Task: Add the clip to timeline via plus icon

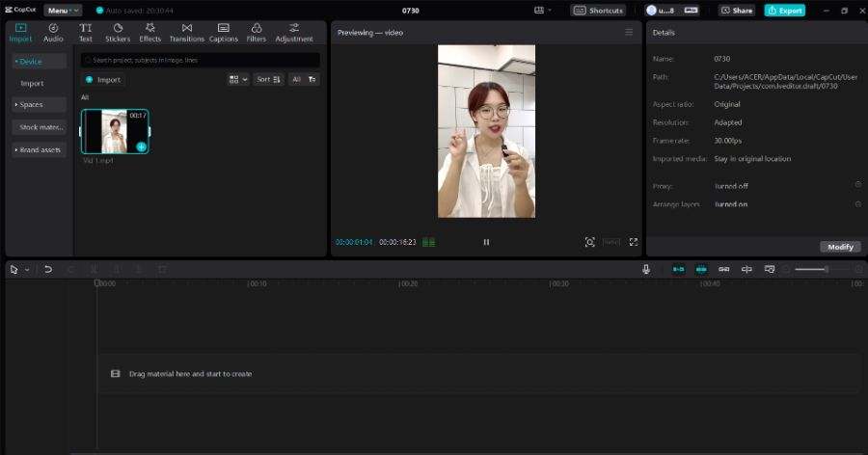Action: click(141, 147)
